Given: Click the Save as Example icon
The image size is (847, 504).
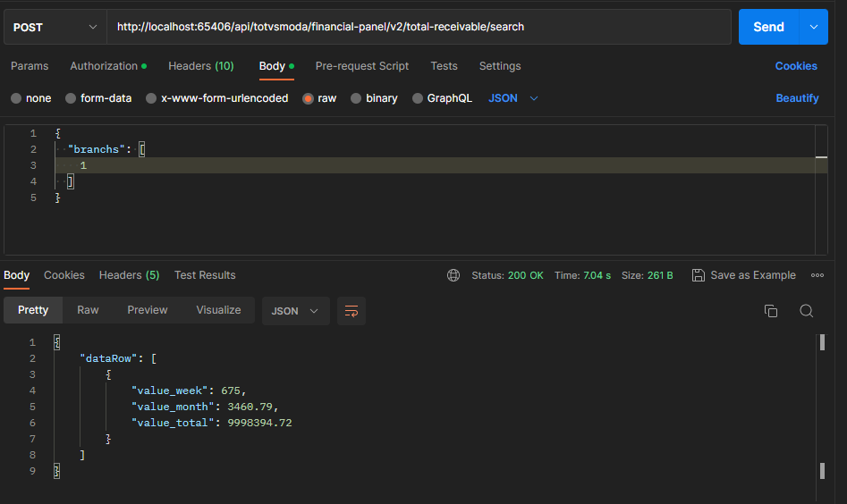Looking at the screenshot, I should click(x=699, y=275).
